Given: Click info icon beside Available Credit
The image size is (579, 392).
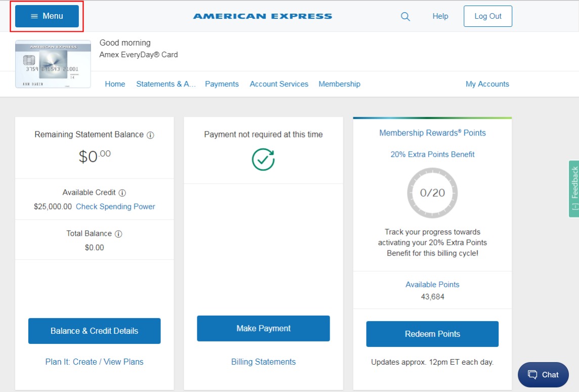Looking at the screenshot, I should coord(122,193).
